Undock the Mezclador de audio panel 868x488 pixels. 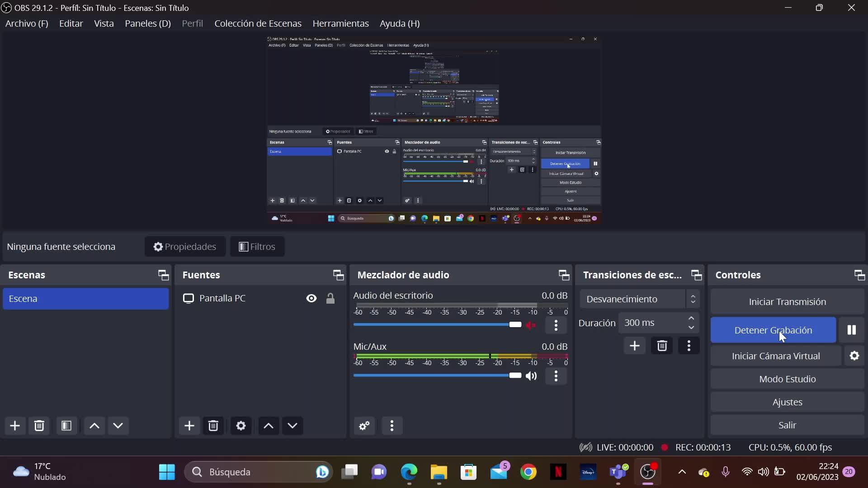[x=564, y=275]
